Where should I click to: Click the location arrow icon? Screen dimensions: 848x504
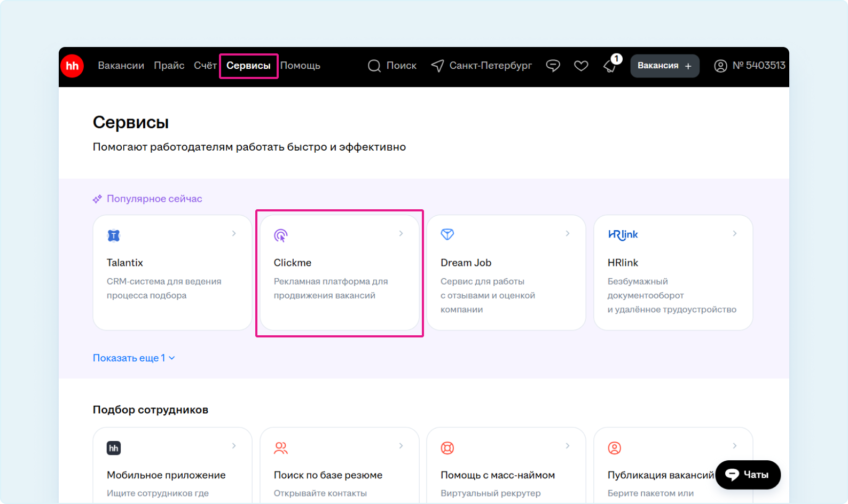437,66
